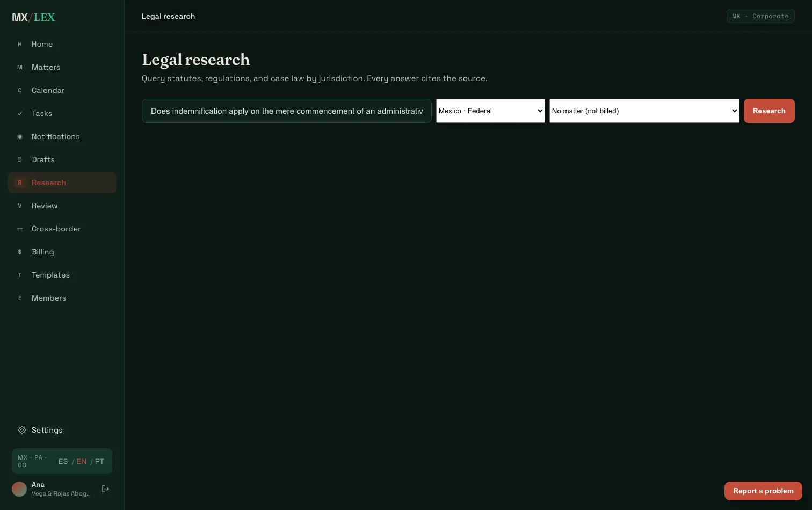Click the Home letter icon H

point(20,44)
